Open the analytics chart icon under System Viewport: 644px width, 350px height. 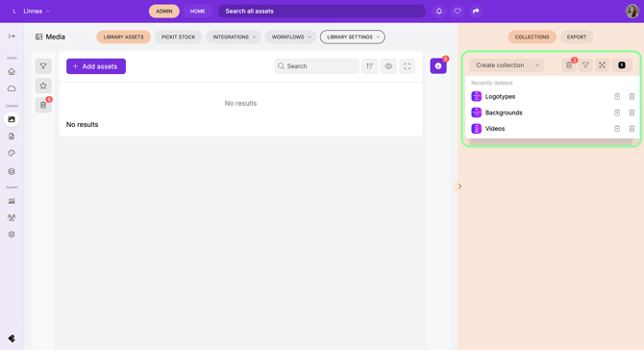click(12, 201)
